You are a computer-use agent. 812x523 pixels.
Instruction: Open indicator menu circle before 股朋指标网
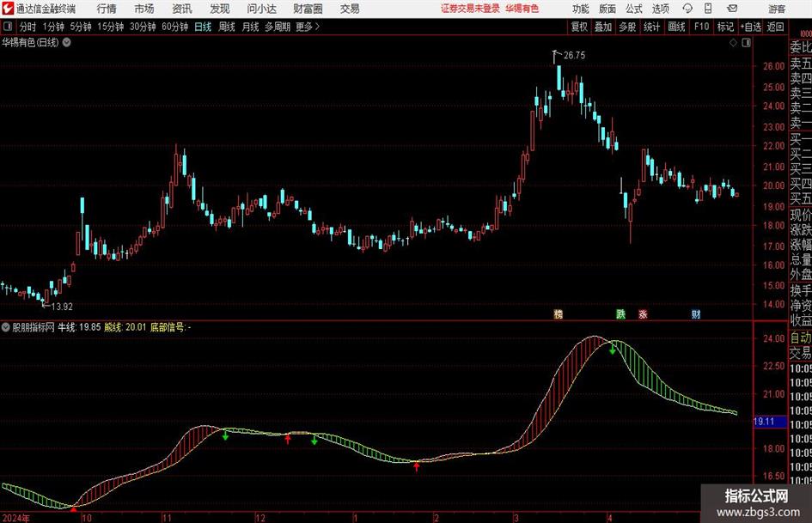[6, 327]
